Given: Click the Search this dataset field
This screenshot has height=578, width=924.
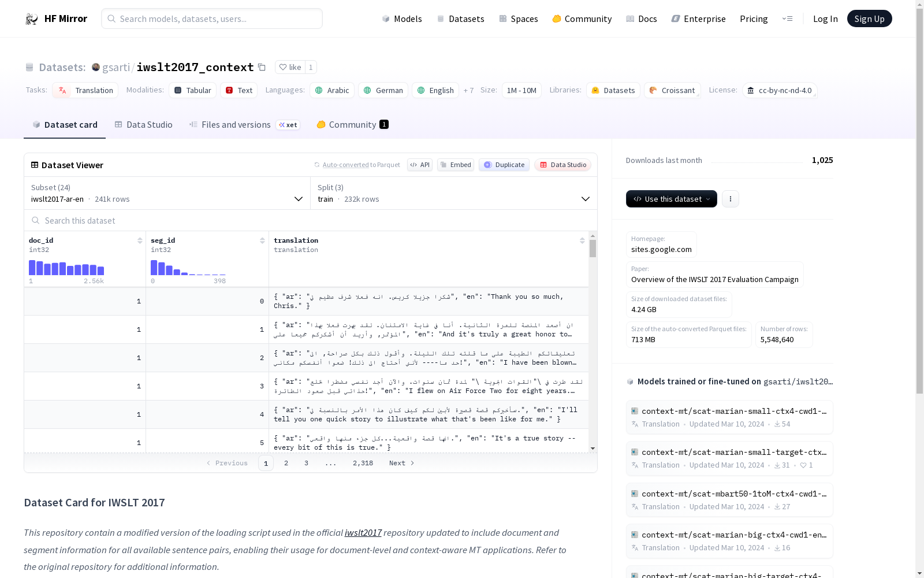Looking at the screenshot, I should [x=311, y=220].
